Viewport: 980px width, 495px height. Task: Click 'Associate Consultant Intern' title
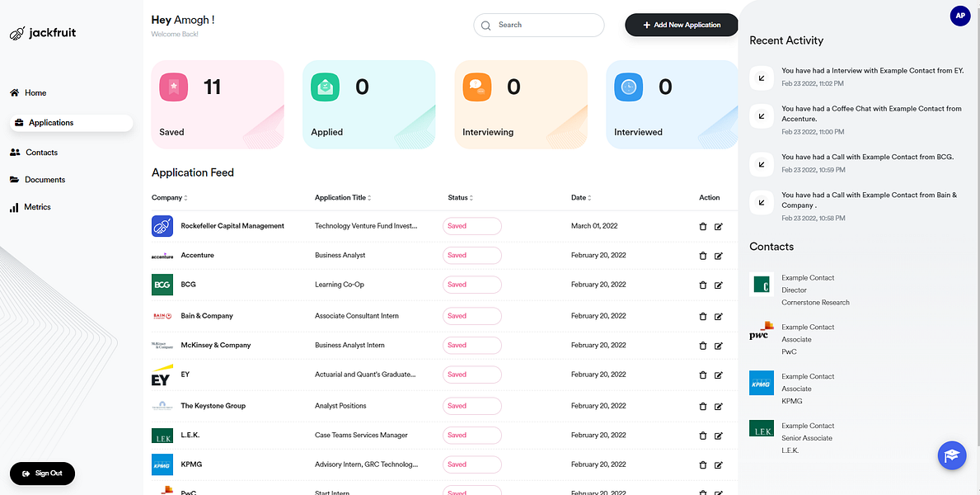click(x=356, y=316)
